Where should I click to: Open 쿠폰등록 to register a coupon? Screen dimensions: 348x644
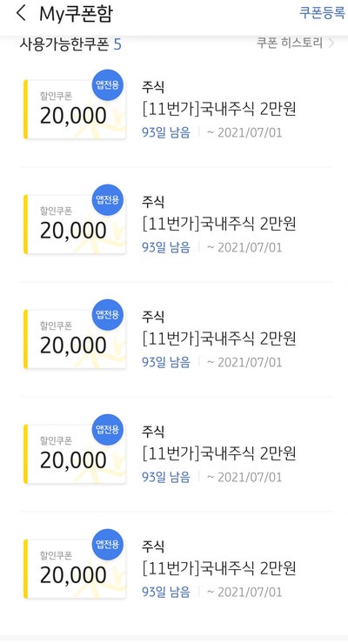[322, 13]
